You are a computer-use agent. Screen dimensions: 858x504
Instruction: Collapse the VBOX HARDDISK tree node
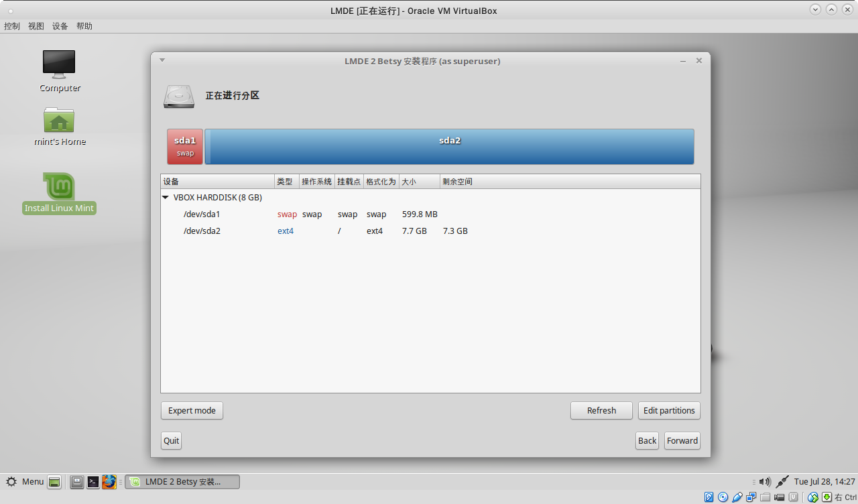pos(166,198)
